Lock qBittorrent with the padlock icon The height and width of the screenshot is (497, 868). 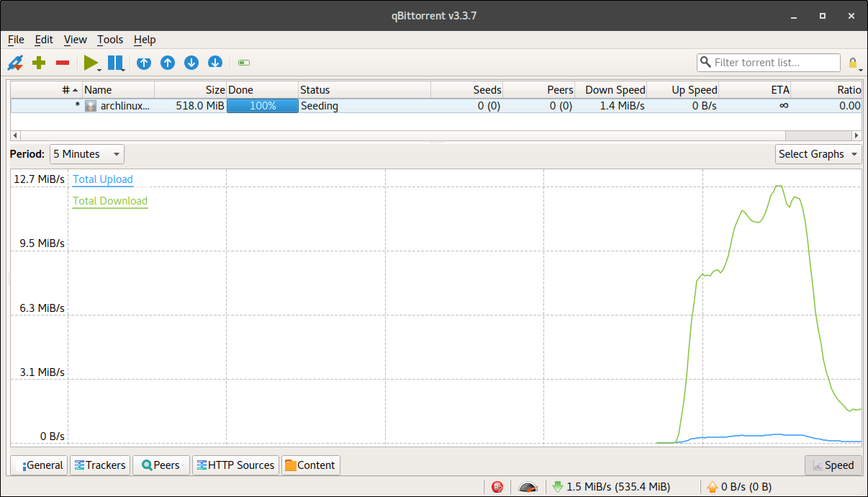(x=852, y=63)
